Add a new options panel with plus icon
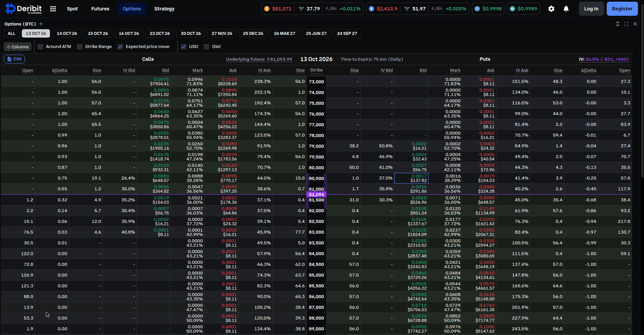This screenshot has height=335, width=644. (x=41, y=24)
